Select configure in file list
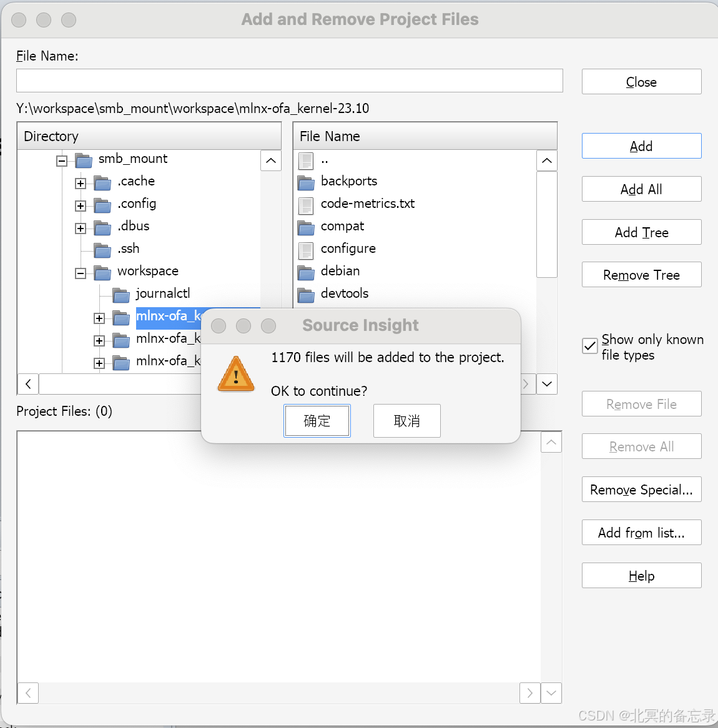This screenshot has width=718, height=728. (x=348, y=249)
